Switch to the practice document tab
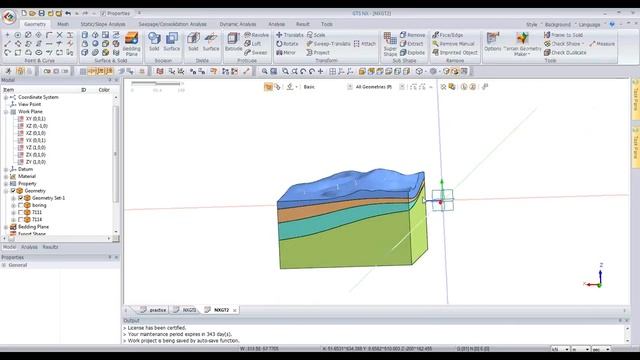Screen dimensions: 640x360 point(153,310)
